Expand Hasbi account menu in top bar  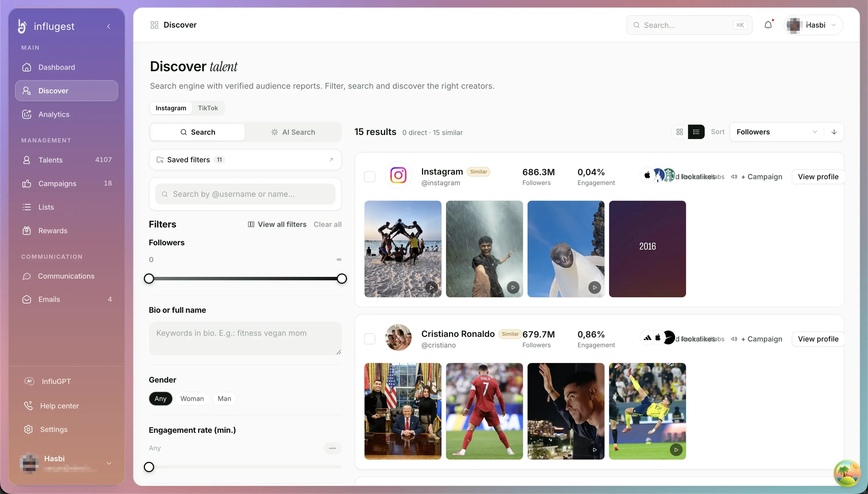tap(813, 25)
